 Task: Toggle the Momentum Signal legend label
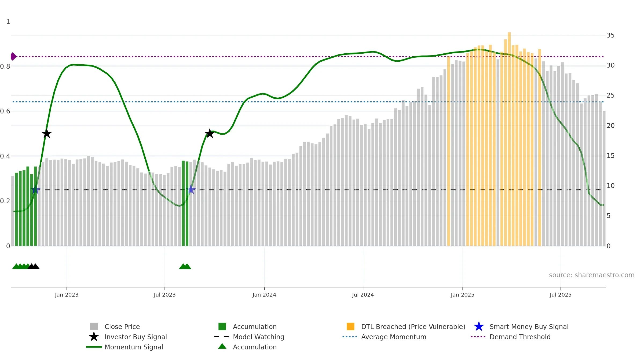coord(134,347)
